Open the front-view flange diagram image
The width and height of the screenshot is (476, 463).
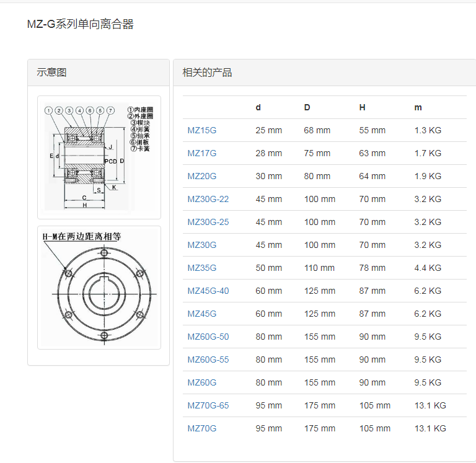point(99,288)
